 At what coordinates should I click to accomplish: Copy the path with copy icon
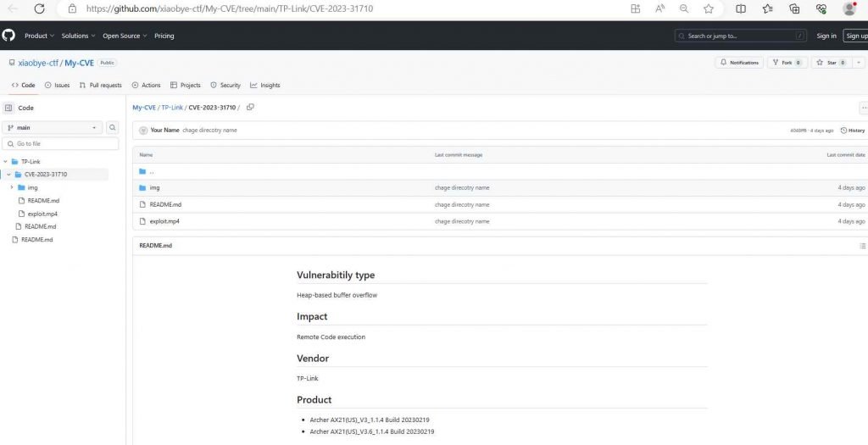(250, 108)
